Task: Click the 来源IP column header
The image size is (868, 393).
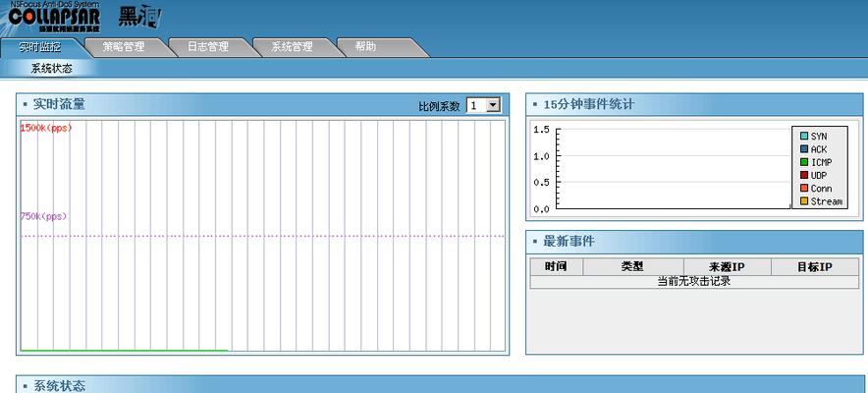Action: coord(727,267)
